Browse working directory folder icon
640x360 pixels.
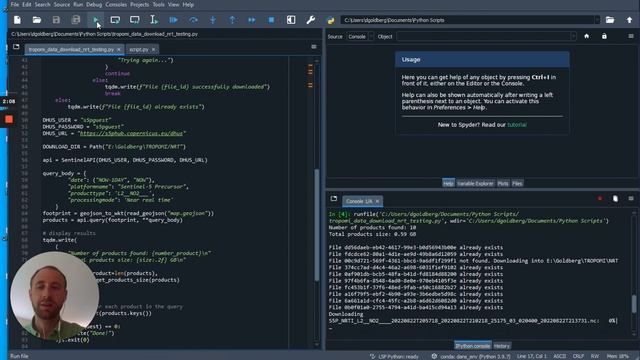610,20
